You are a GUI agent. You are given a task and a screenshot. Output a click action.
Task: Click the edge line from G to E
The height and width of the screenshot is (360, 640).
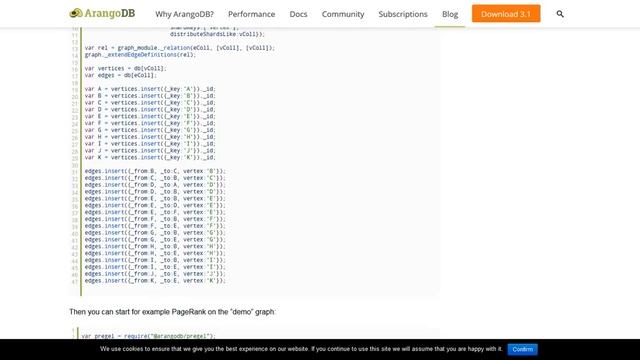click(155, 240)
